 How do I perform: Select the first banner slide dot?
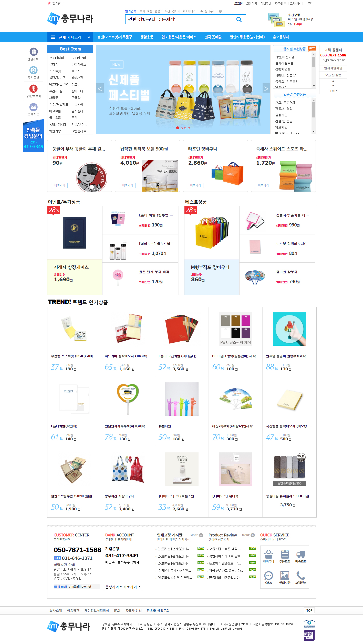tap(178, 128)
